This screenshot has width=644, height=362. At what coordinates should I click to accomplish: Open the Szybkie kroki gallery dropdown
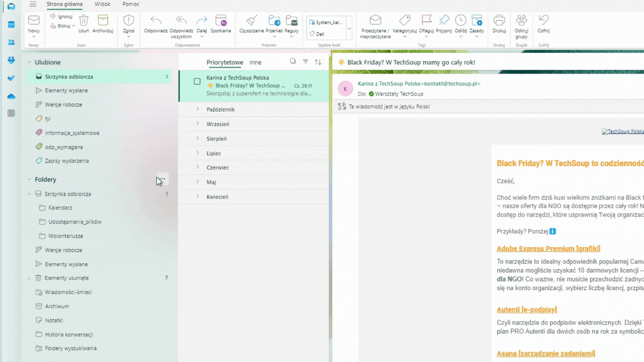[349, 28]
